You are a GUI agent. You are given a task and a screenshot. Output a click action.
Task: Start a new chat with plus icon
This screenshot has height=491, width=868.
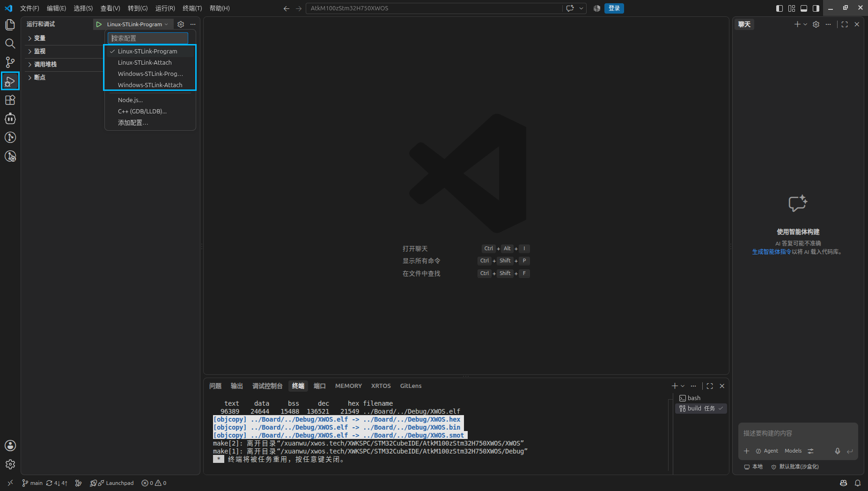pos(797,24)
